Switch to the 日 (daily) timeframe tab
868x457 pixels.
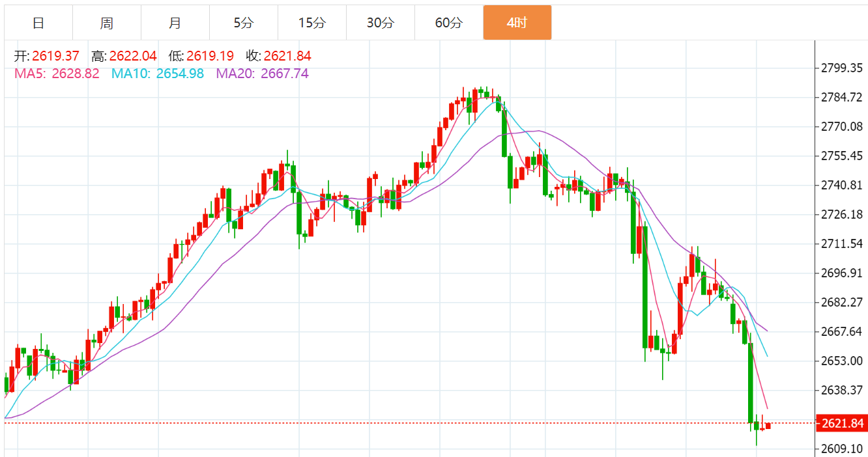[38, 23]
